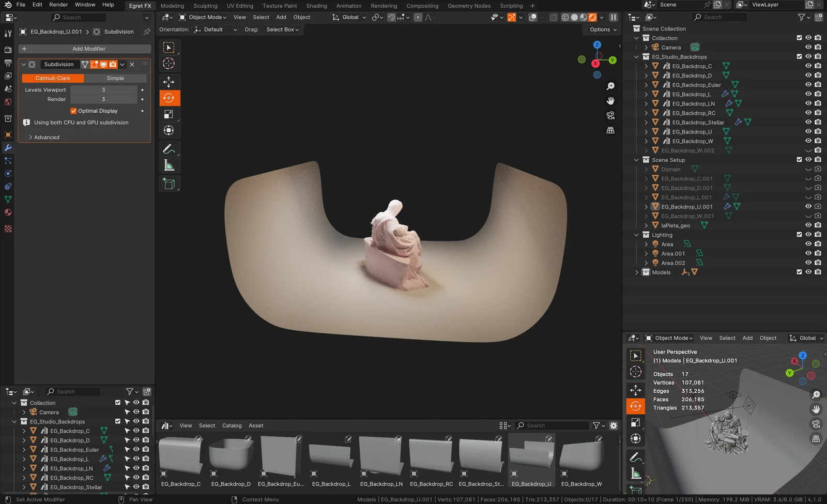Enable wireframe shading mode in the viewport header
The width and height of the screenshot is (827, 504).
[565, 17]
